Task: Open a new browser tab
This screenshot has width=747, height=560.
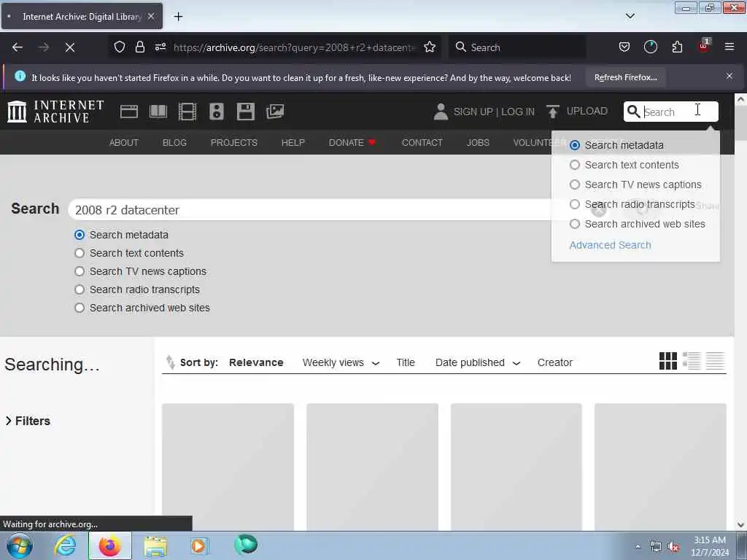Action: [178, 17]
